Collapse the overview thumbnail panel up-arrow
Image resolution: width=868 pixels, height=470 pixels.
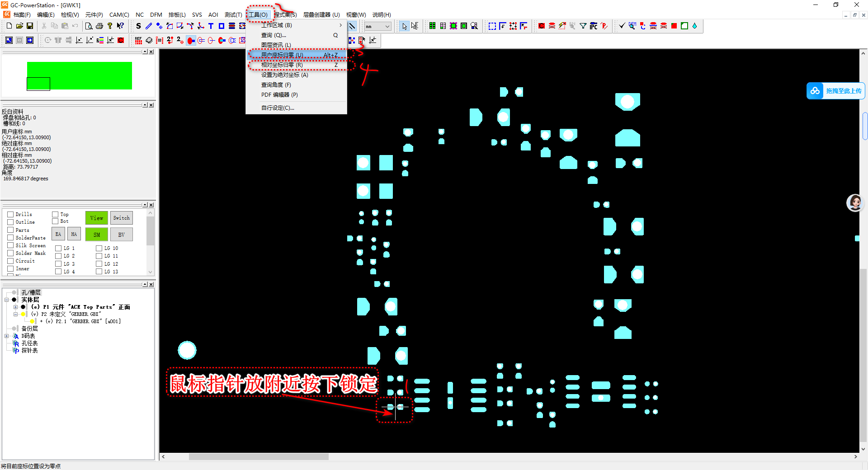coord(145,52)
